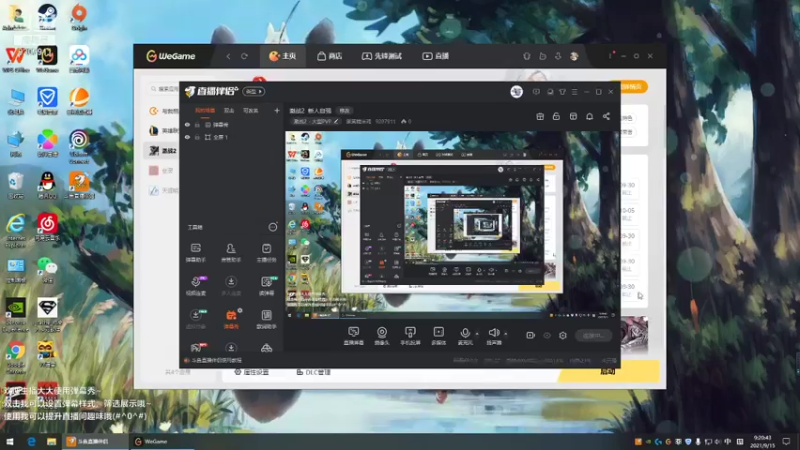Screen dimensions: 800x450
Task: Edit stream category pencil icon
Action: pos(336,121)
